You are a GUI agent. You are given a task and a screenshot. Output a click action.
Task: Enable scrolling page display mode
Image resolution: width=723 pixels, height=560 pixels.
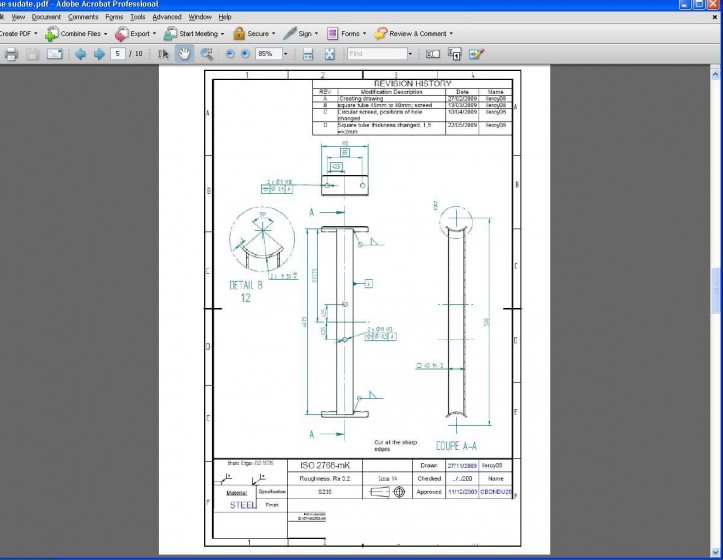pyautogui.click(x=309, y=54)
